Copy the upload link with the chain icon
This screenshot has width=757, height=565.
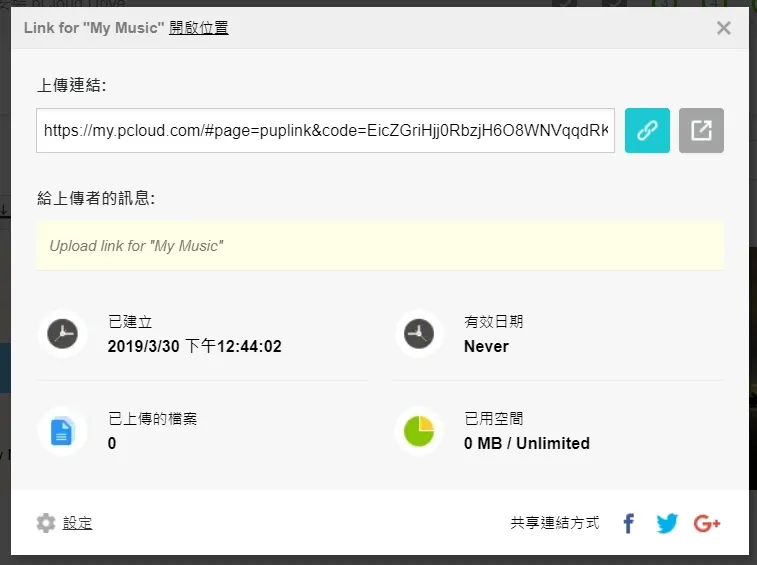[x=647, y=130]
